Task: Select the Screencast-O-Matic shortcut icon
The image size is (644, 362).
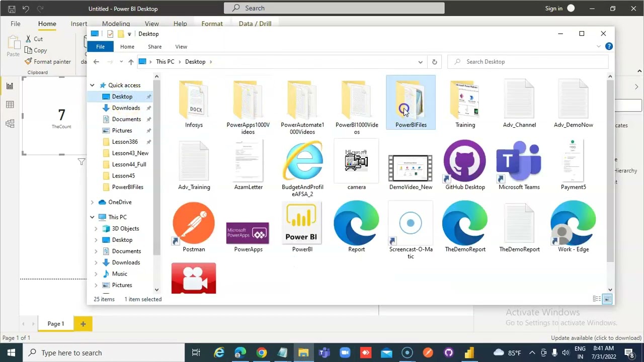Action: click(x=411, y=223)
